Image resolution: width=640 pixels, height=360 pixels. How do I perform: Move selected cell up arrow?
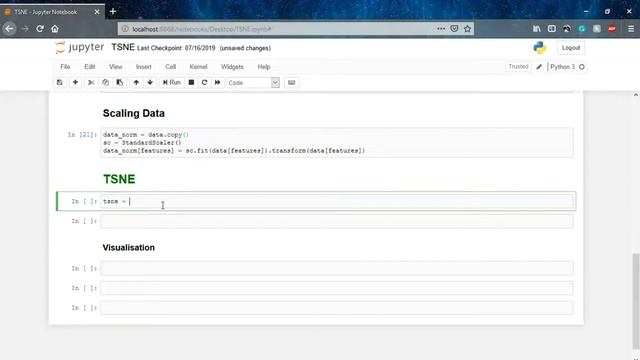[x=136, y=82]
